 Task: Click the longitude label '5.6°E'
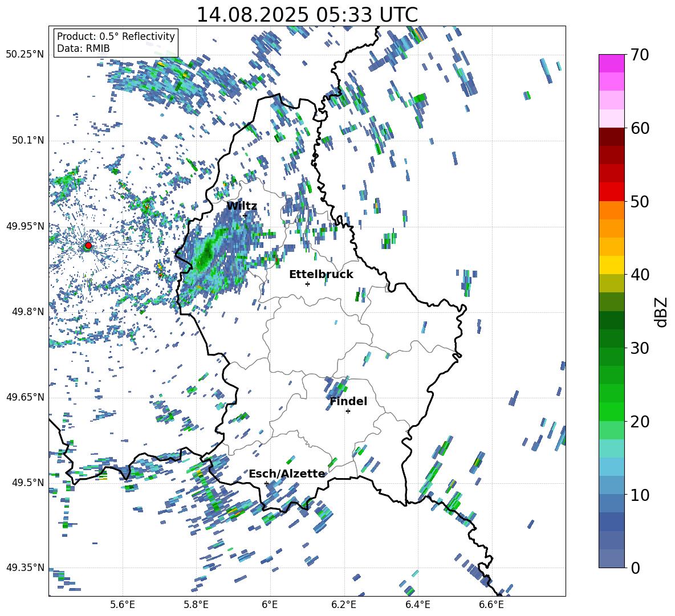coord(123,605)
